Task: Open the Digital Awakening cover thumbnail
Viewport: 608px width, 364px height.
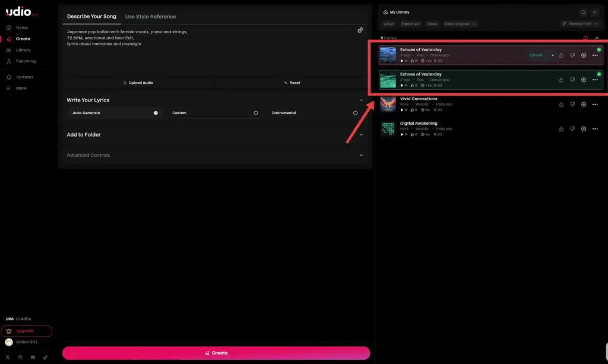Action: [x=388, y=129]
